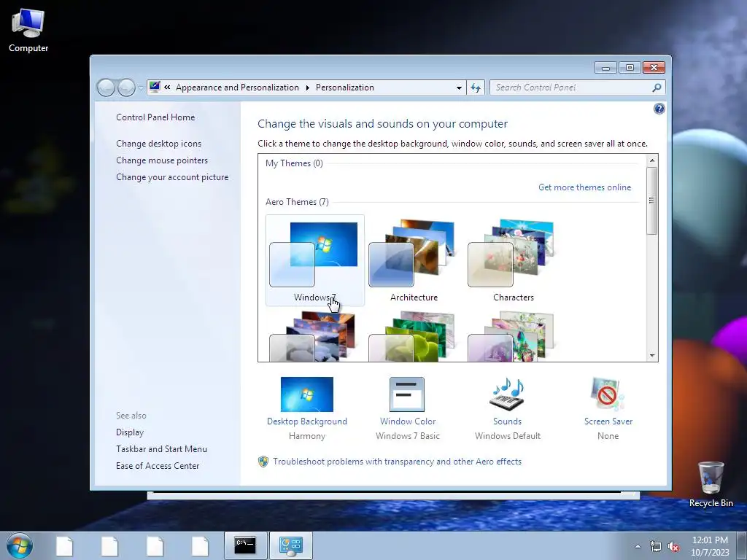This screenshot has height=560, width=747.
Task: Open recent pages dropdown arrow
Action: 141,88
